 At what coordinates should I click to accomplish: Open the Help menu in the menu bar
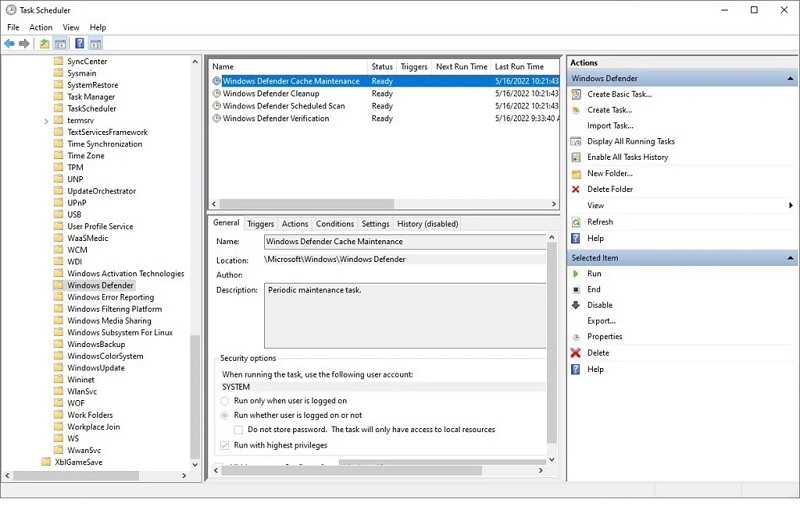pos(98,28)
